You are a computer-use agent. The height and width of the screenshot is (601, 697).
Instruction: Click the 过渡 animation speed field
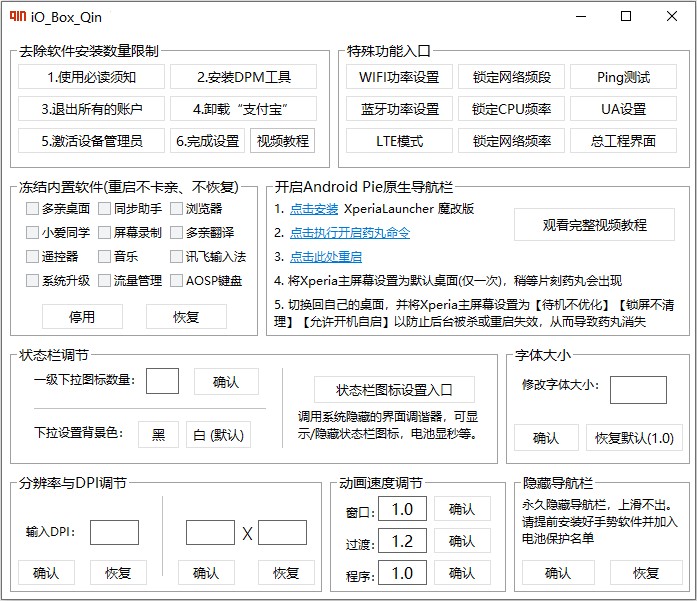(402, 541)
